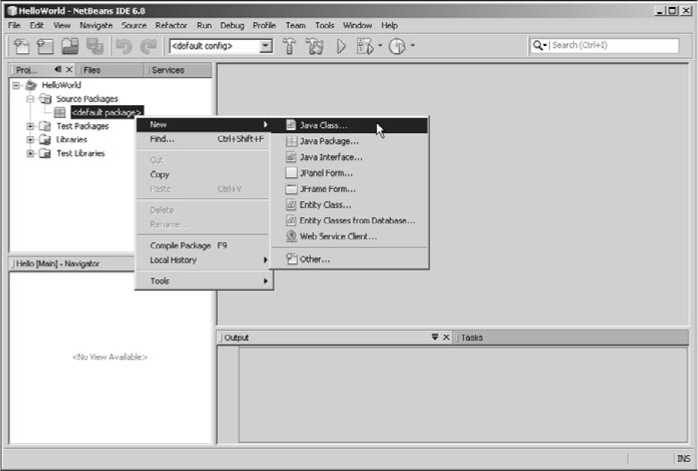This screenshot has width=698, height=471.
Task: Choose Java Package from New submenu
Action: tap(349, 141)
